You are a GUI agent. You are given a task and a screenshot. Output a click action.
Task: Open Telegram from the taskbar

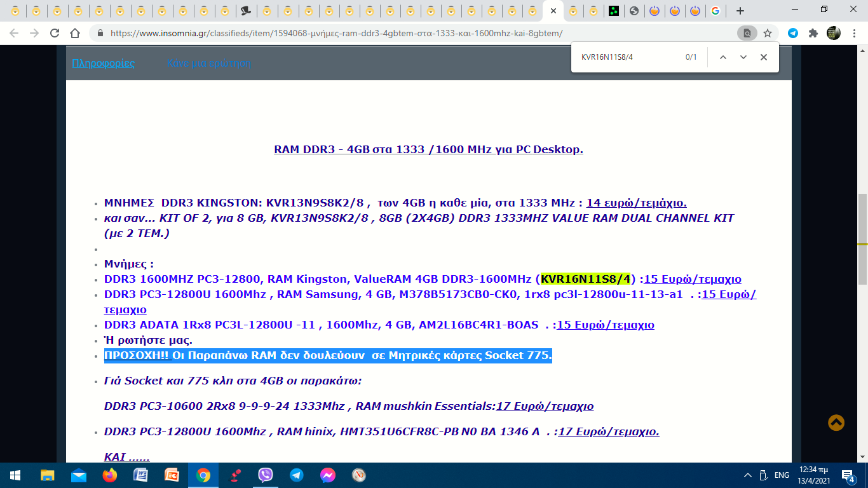pos(297,475)
